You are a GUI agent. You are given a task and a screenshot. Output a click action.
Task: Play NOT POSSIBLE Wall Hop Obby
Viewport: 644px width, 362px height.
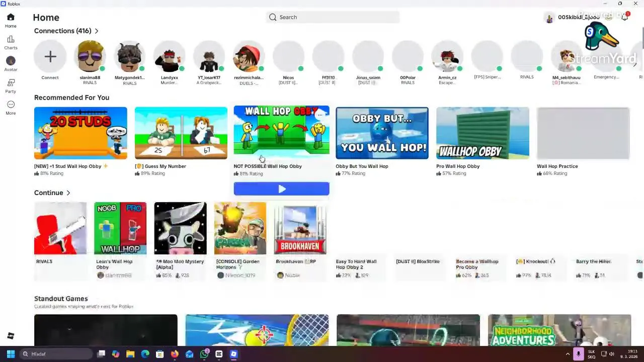tap(281, 189)
